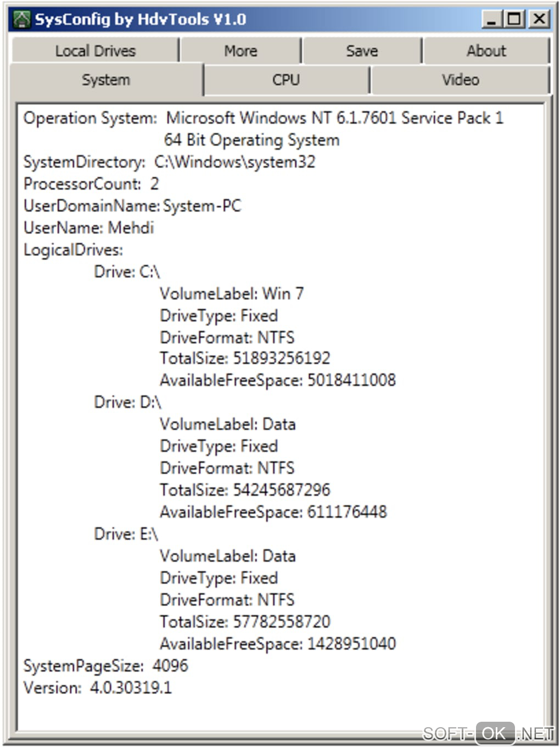The height and width of the screenshot is (747, 560).
Task: Click the SystemPageSize value line
Action: [x=105, y=666]
